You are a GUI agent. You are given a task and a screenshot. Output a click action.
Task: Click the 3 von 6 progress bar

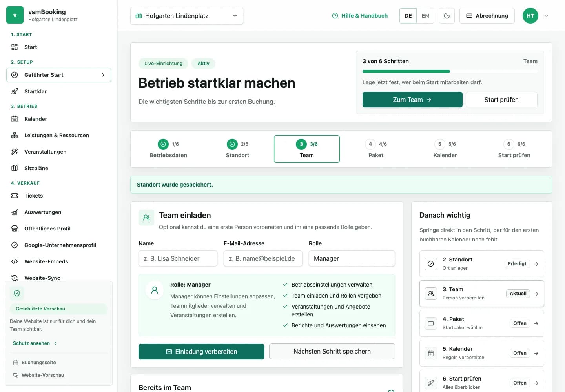coord(450,71)
